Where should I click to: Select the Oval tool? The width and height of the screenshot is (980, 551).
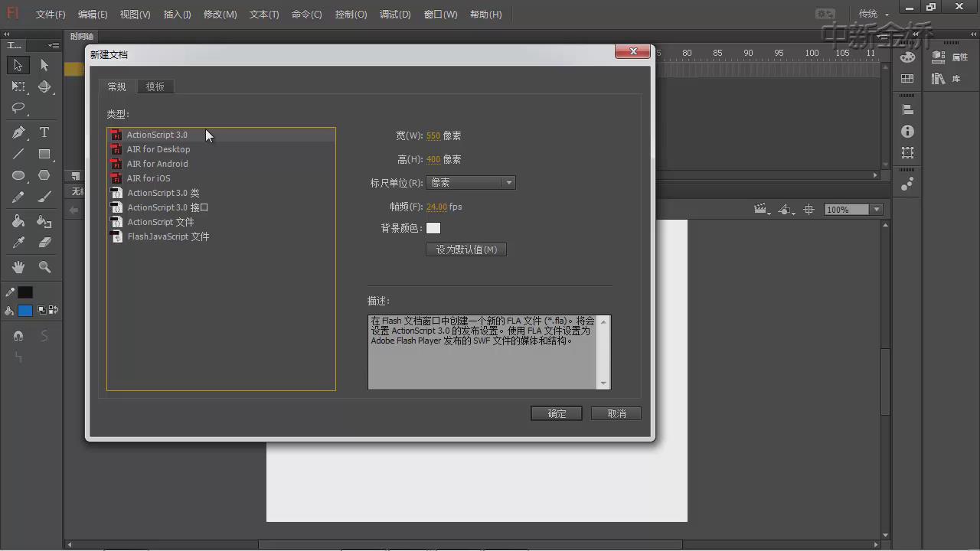click(18, 175)
